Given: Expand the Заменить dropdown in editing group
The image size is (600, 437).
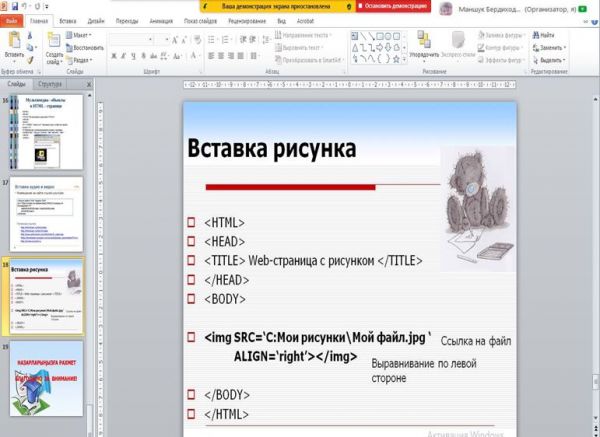Looking at the screenshot, I should point(552,47).
